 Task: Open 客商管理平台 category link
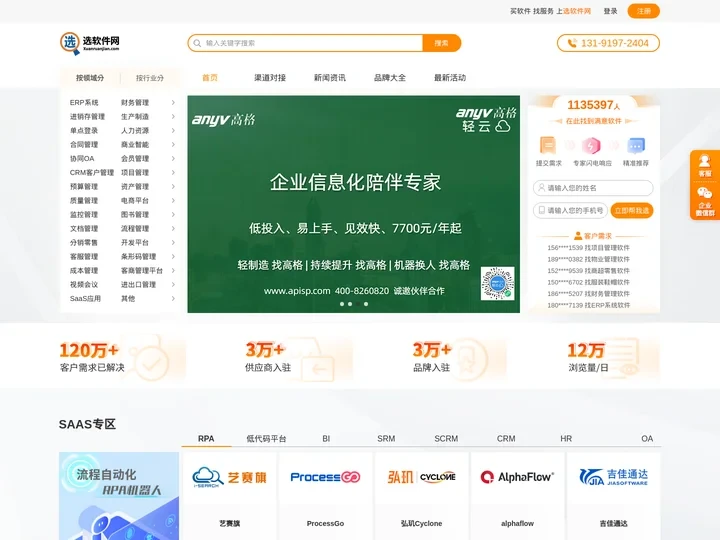(142, 270)
